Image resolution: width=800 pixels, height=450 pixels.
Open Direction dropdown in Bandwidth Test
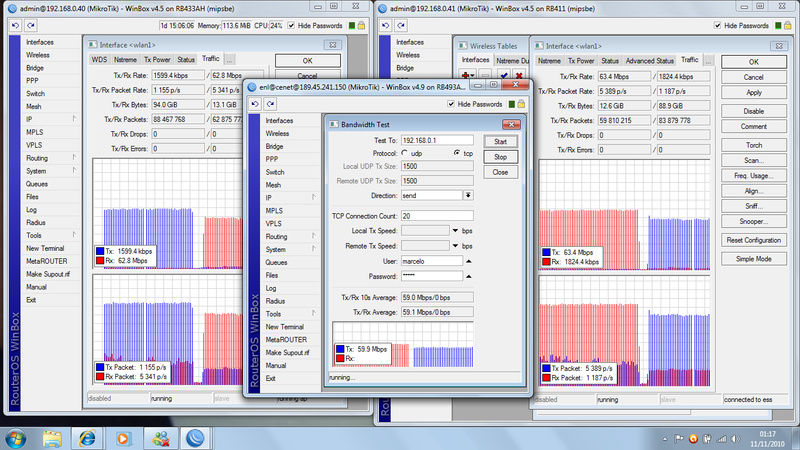pos(468,195)
